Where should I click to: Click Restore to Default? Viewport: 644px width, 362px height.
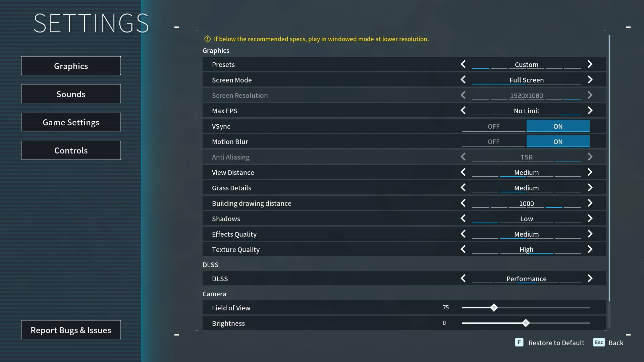(x=556, y=343)
